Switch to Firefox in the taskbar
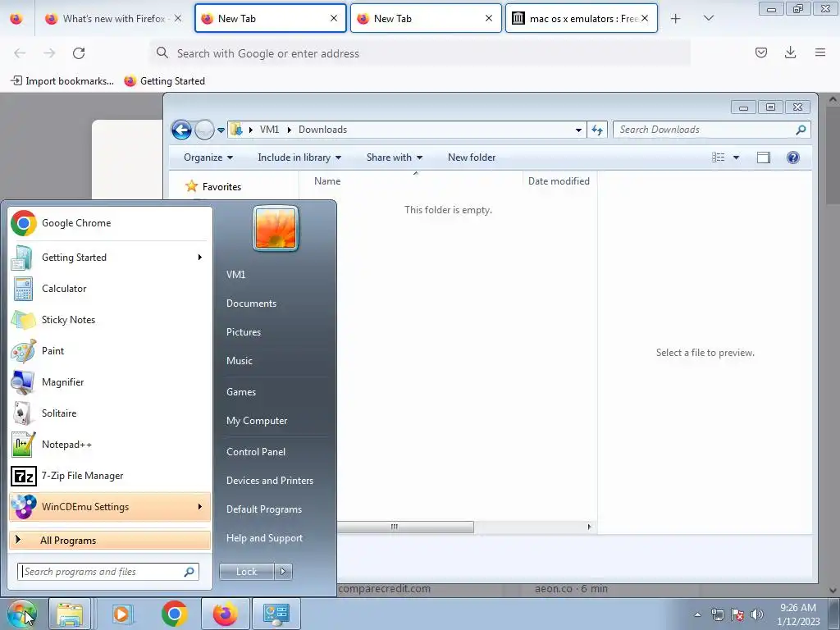This screenshot has height=630, width=840. coord(225,614)
